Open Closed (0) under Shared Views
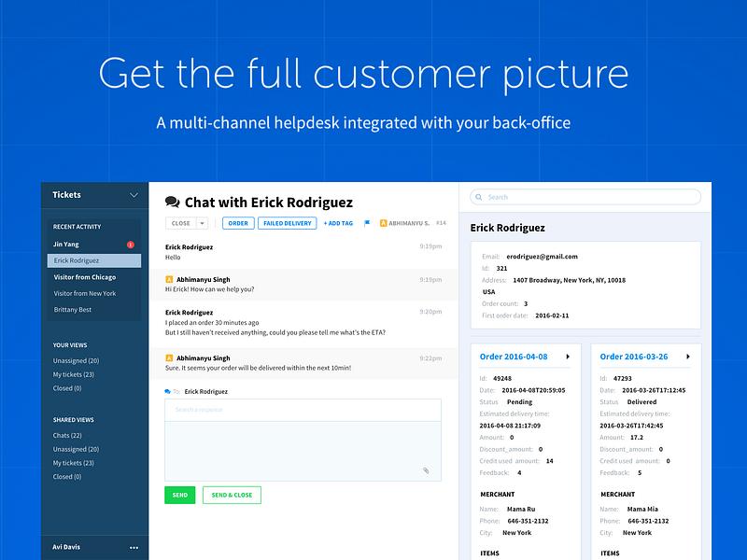The width and height of the screenshot is (747, 560). point(67,477)
